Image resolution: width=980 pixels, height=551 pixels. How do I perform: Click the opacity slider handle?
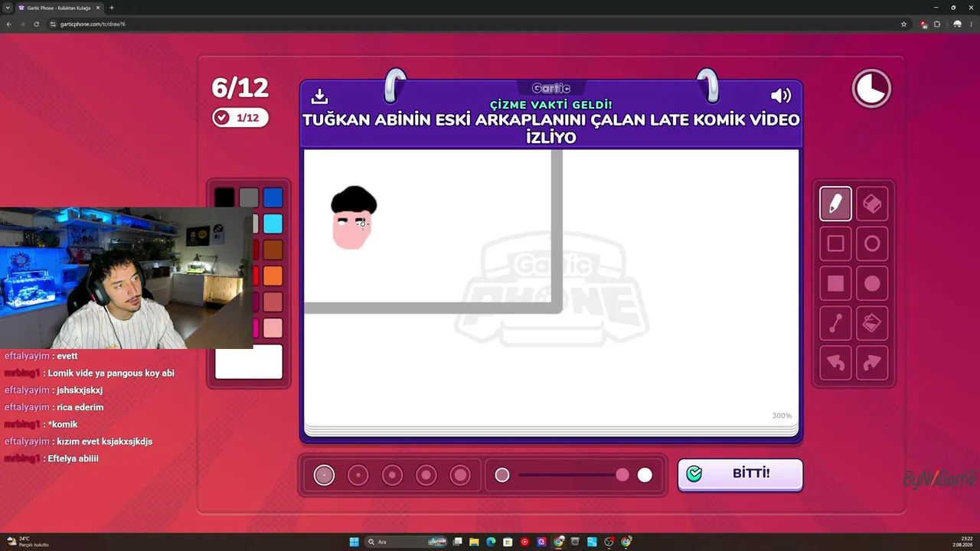coord(622,475)
